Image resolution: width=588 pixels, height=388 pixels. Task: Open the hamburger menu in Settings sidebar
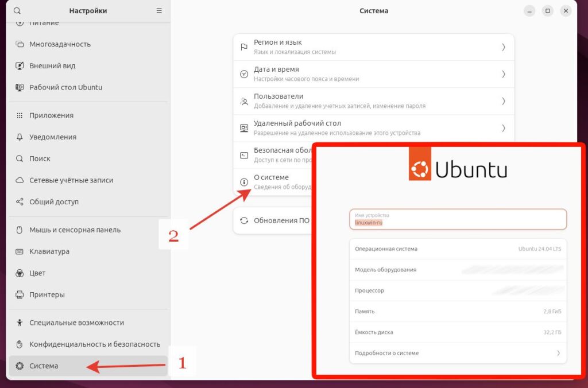(x=159, y=11)
